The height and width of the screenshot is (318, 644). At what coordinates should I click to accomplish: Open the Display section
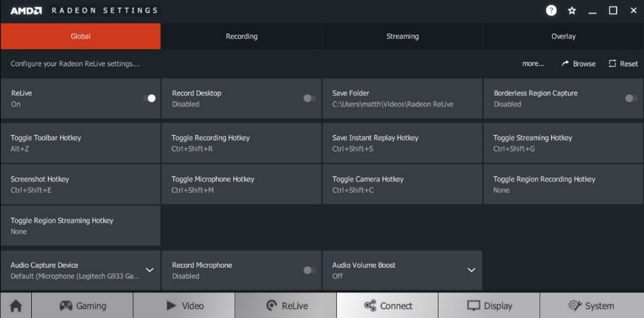(x=489, y=306)
